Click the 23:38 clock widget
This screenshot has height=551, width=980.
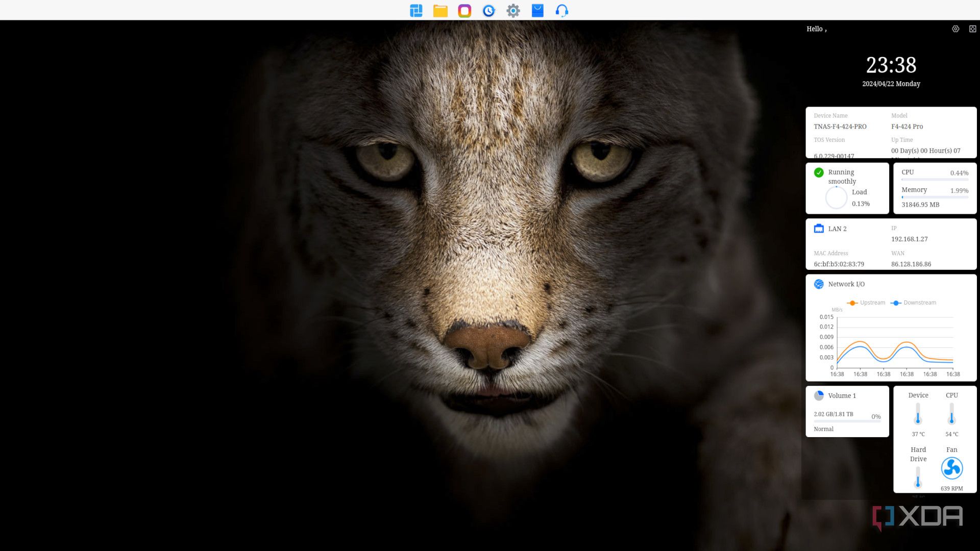coord(891,65)
